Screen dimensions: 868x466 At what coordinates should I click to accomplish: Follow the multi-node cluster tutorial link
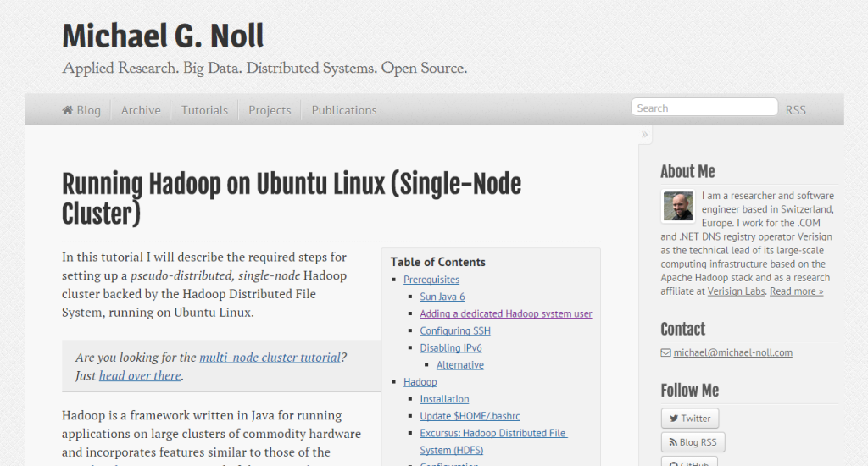click(270, 358)
